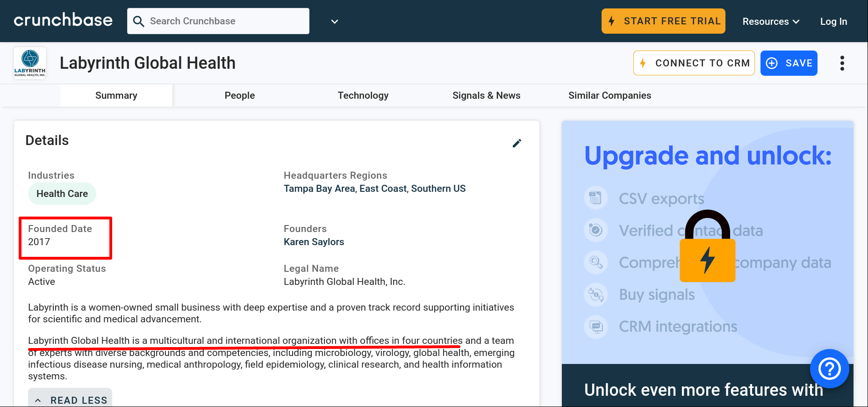Click the CSV exports feature icon

pyautogui.click(x=595, y=198)
